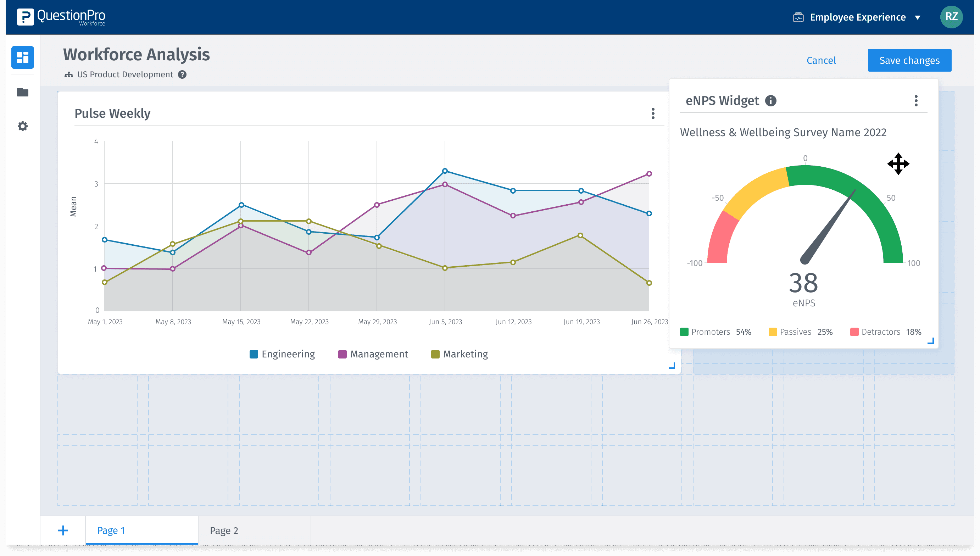Click the add page plus icon
Image resolution: width=980 pixels, height=556 pixels.
63,530
